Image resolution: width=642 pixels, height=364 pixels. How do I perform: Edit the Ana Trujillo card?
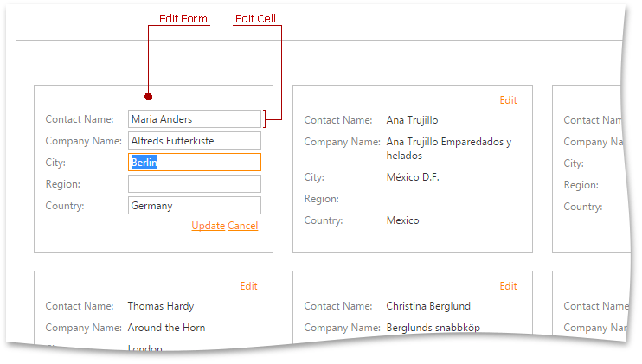508,100
